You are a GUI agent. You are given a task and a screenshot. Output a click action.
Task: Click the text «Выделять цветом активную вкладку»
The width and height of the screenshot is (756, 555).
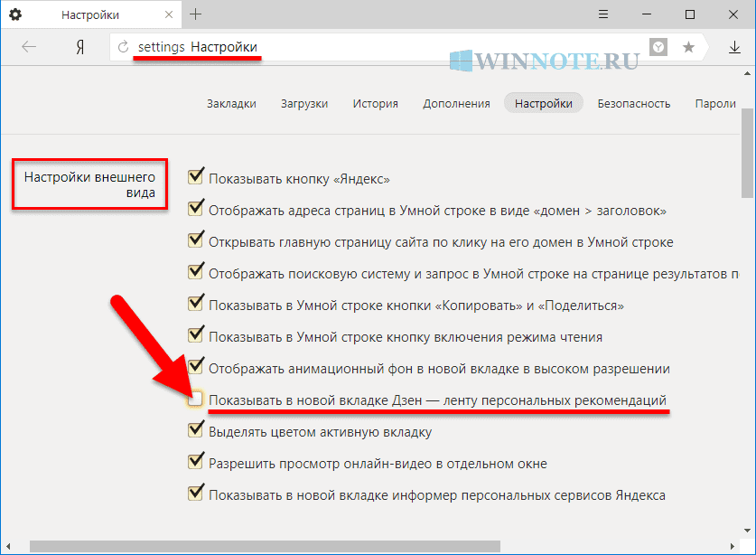pos(320,432)
